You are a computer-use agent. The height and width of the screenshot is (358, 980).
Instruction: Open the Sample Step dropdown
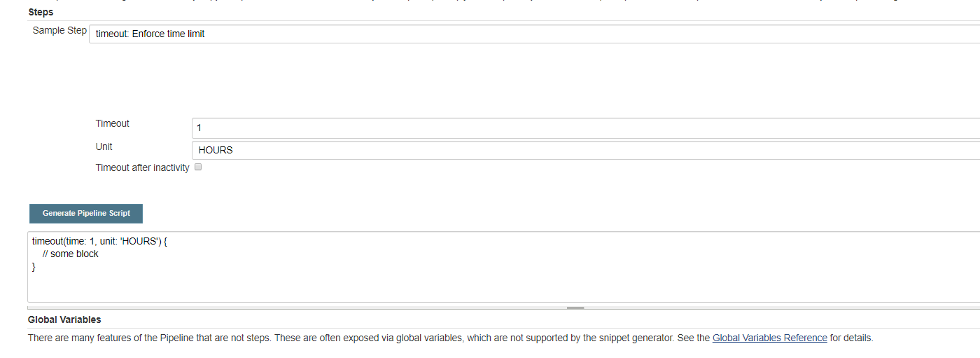[x=532, y=34]
